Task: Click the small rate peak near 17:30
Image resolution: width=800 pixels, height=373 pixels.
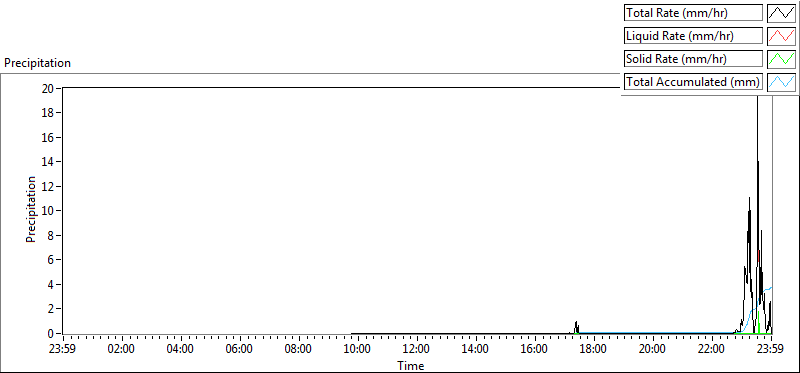Action: 577,327
